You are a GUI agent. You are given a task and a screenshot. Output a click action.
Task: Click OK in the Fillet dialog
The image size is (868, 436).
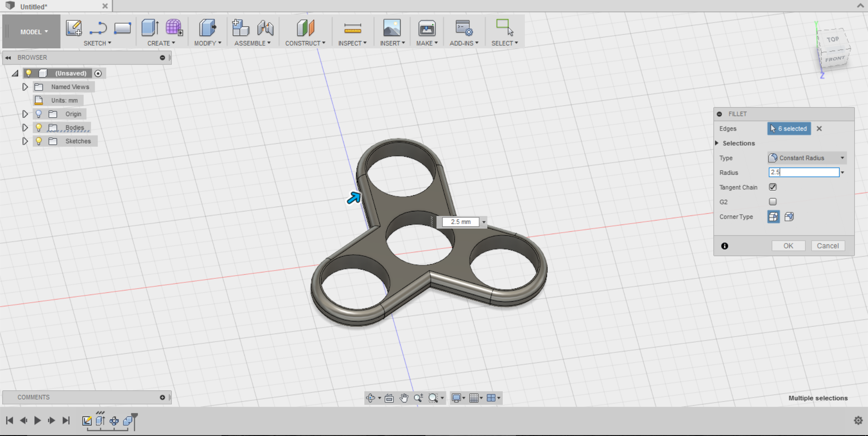coord(788,246)
